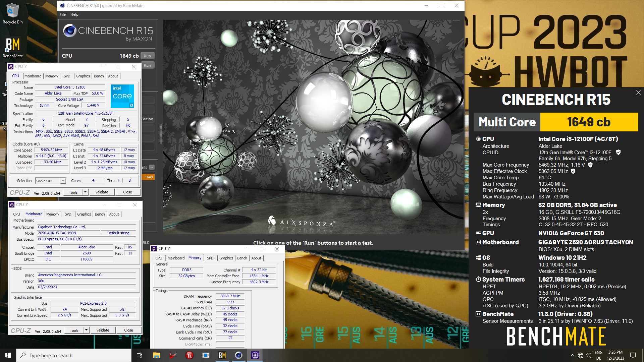
Task: Open the red MSI Afterburner taskbar icon
Action: (x=173, y=355)
